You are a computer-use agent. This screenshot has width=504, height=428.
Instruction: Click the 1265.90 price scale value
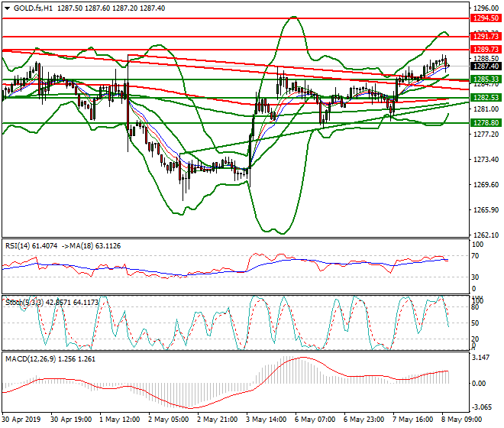[486, 210]
